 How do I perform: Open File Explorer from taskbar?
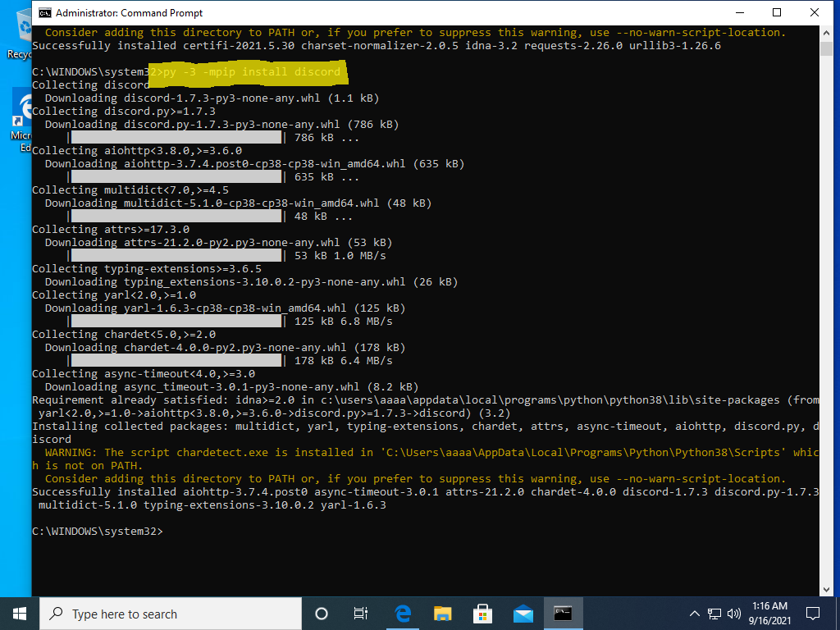tap(442, 614)
